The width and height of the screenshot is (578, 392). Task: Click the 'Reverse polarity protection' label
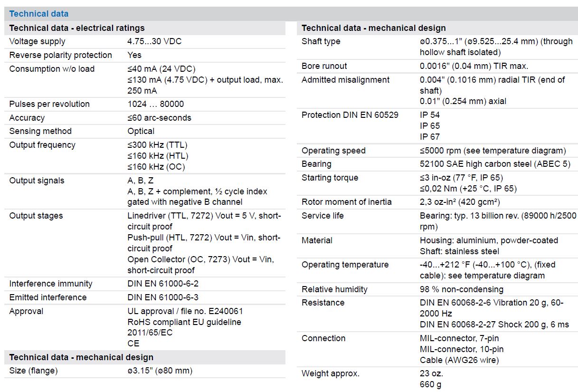[x=61, y=55]
